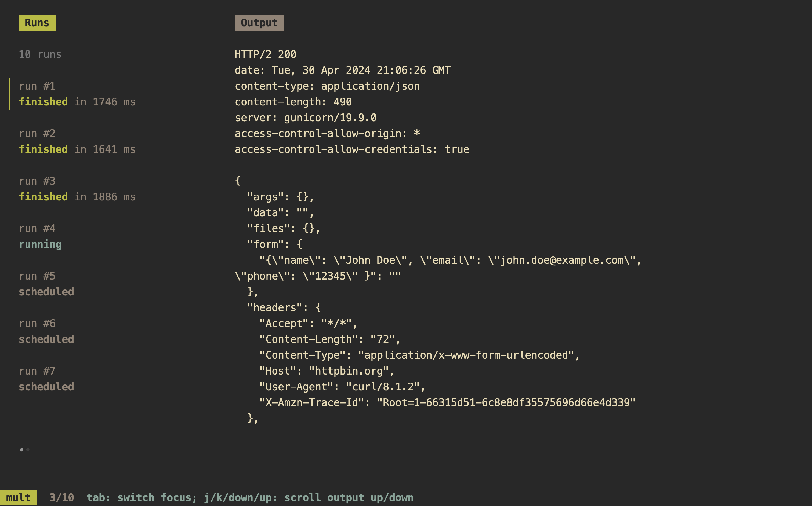The width and height of the screenshot is (812, 506).
Task: Select run #2 finished in 1641 ms
Action: [x=77, y=142]
